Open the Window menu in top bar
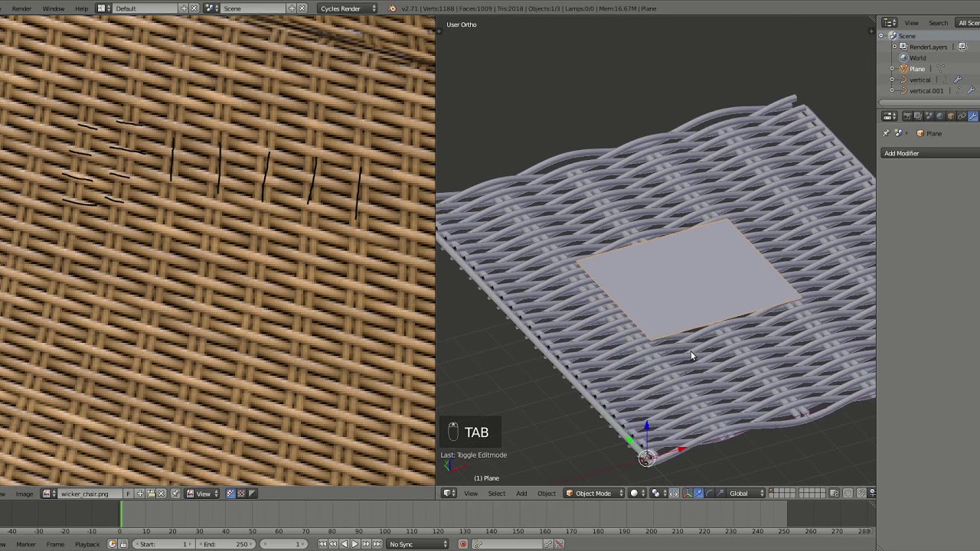 pos(54,8)
